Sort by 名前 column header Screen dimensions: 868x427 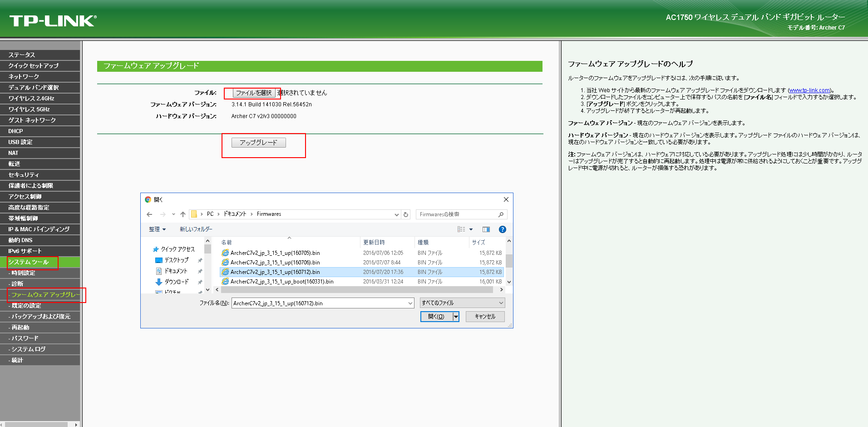coord(290,242)
